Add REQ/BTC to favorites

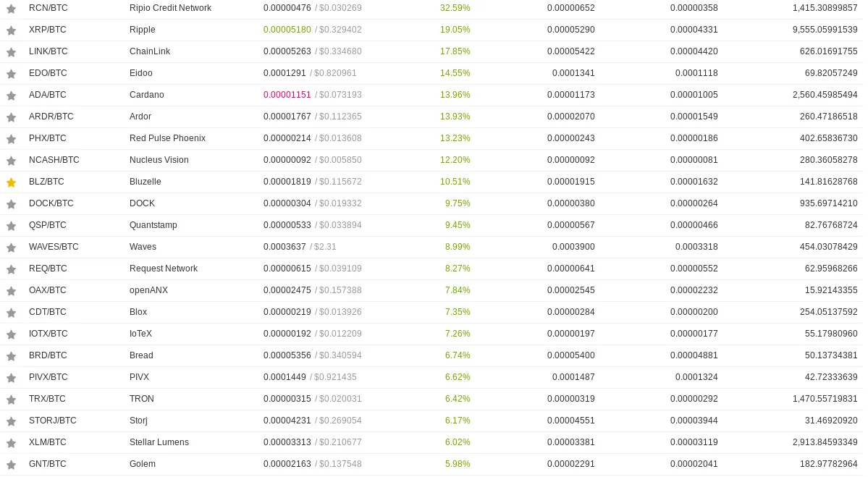(11, 269)
